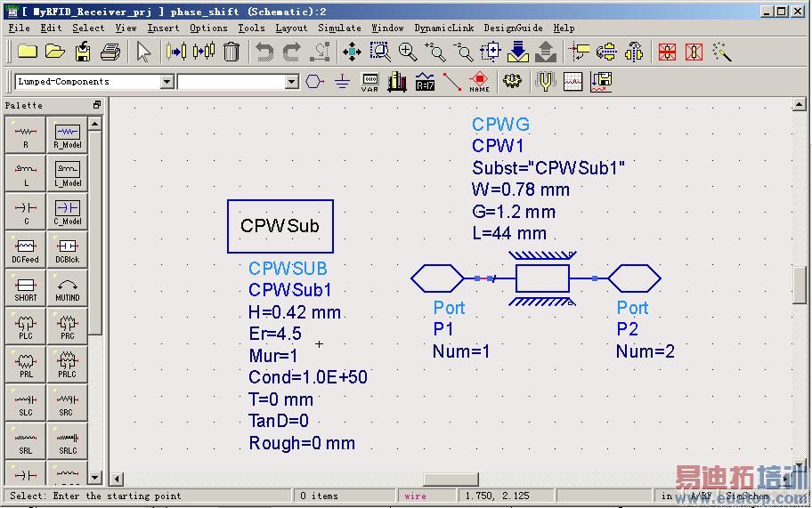This screenshot has width=812, height=508.
Task: Undock the Palette panel
Action: click(97, 105)
